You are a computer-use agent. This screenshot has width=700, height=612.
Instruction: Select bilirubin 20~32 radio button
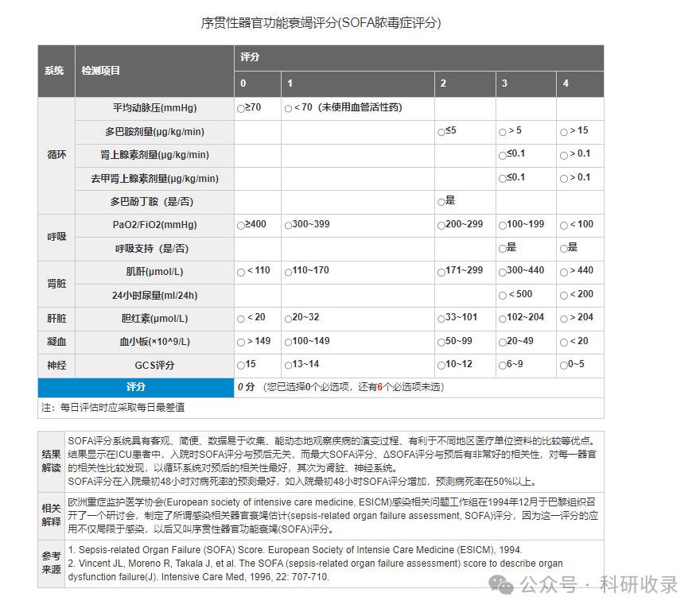(x=289, y=319)
